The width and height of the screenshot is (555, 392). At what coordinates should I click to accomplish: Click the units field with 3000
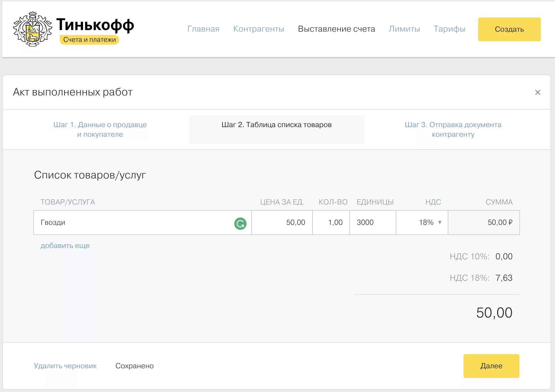pyautogui.click(x=373, y=223)
